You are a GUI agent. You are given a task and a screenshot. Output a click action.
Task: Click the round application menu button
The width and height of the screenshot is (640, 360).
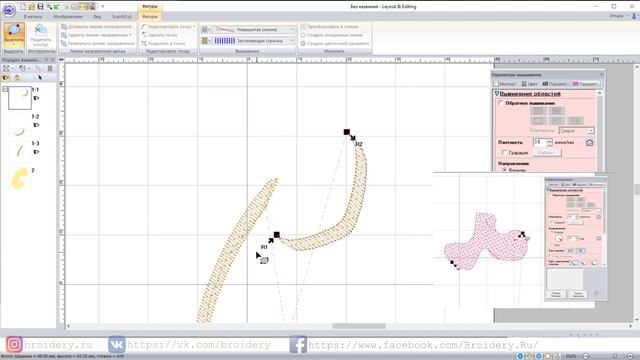[x=9, y=9]
